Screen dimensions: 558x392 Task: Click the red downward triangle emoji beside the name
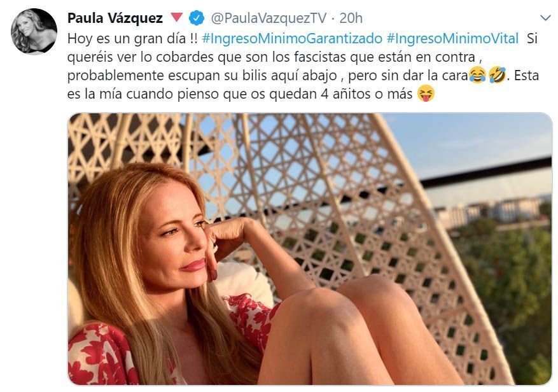pos(176,17)
